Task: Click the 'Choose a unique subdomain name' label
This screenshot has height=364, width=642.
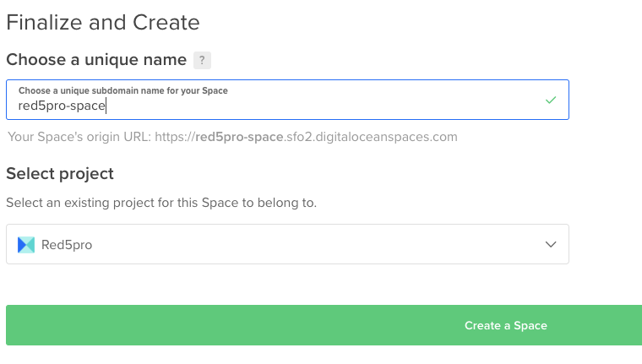Action: coord(122,90)
